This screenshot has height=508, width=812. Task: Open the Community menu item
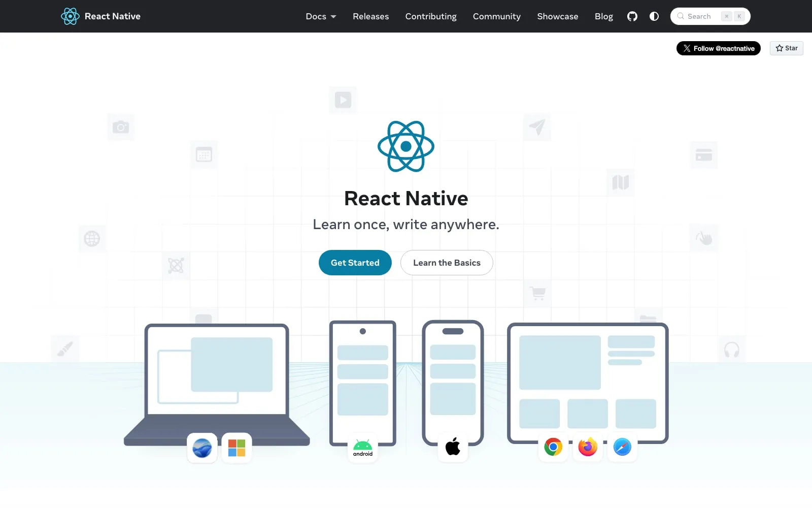(497, 16)
